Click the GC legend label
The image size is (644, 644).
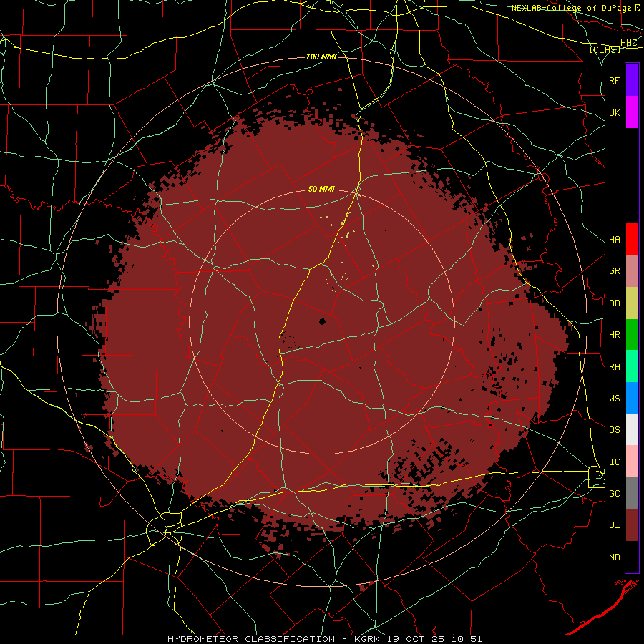(614, 493)
